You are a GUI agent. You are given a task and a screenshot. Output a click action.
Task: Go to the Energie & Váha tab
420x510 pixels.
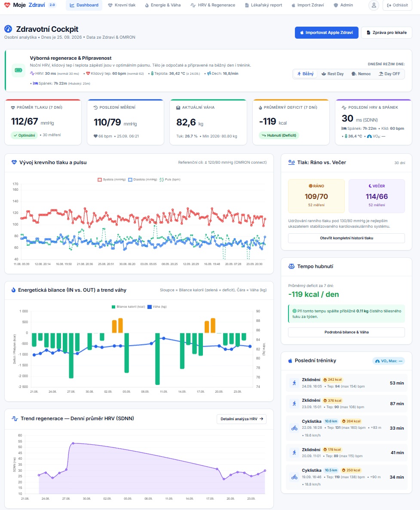[x=162, y=5]
